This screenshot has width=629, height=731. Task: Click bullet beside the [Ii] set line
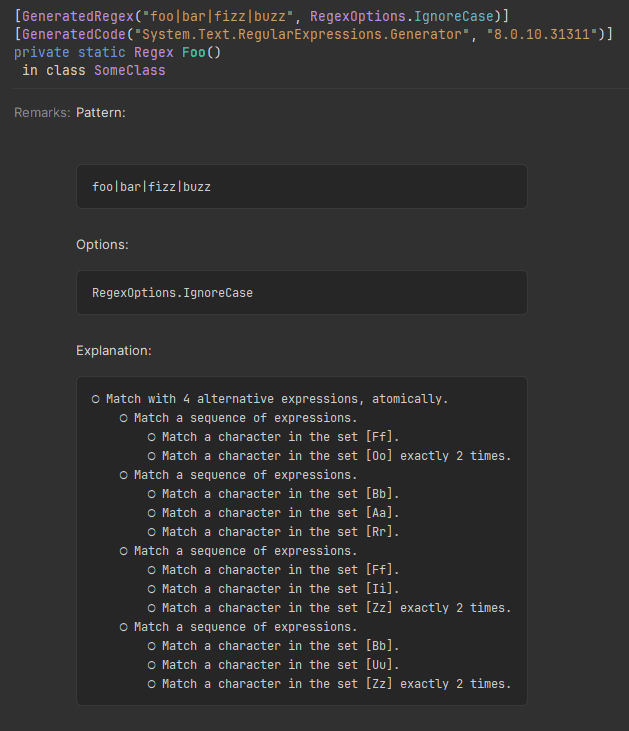point(152,589)
